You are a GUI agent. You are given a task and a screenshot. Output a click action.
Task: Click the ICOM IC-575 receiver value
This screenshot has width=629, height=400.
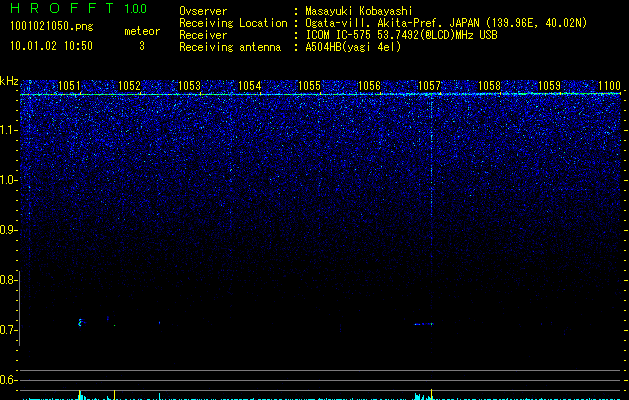coord(401,35)
